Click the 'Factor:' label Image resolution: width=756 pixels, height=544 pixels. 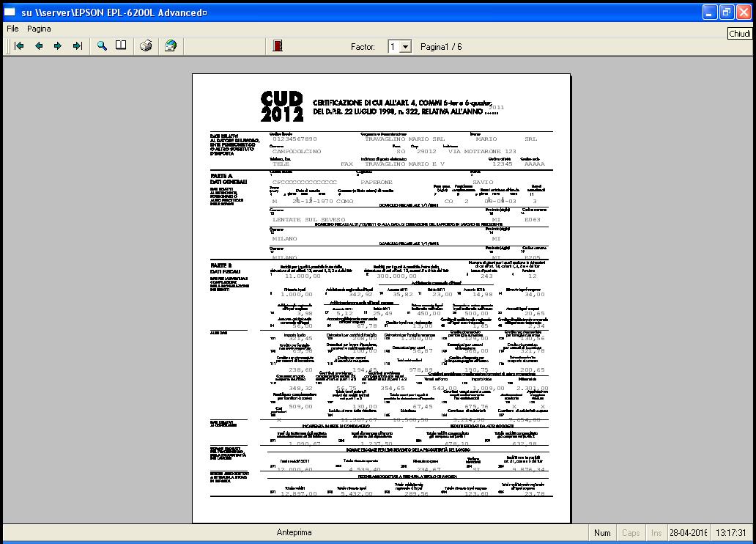363,47
